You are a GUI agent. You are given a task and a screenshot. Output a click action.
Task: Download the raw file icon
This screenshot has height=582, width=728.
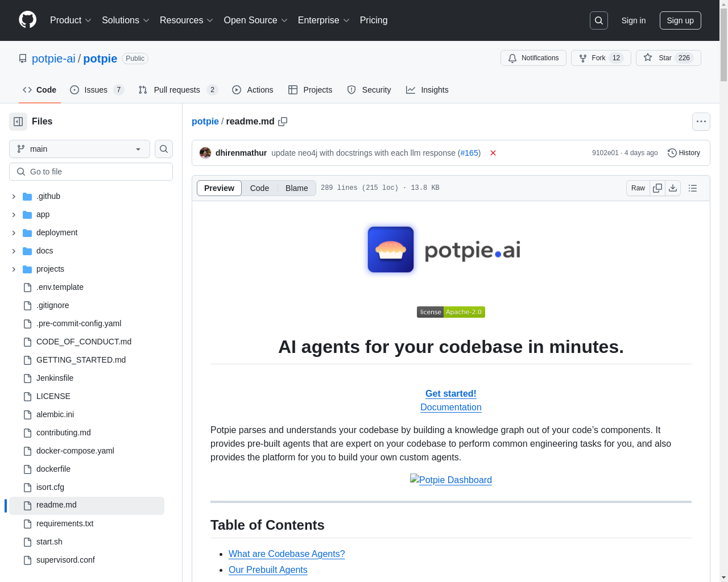(673, 188)
